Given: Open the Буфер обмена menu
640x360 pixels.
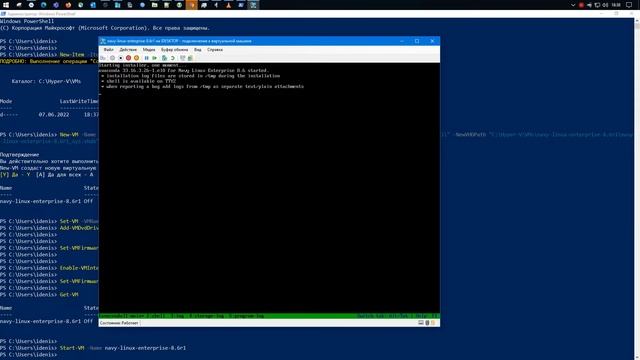Looking at the screenshot, I should click(x=174, y=49).
